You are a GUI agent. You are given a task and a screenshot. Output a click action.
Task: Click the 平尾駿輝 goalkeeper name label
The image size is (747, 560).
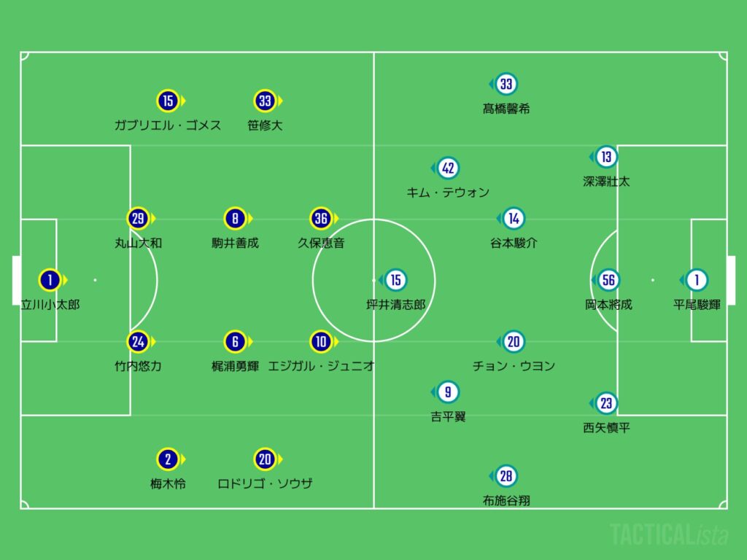697,304
